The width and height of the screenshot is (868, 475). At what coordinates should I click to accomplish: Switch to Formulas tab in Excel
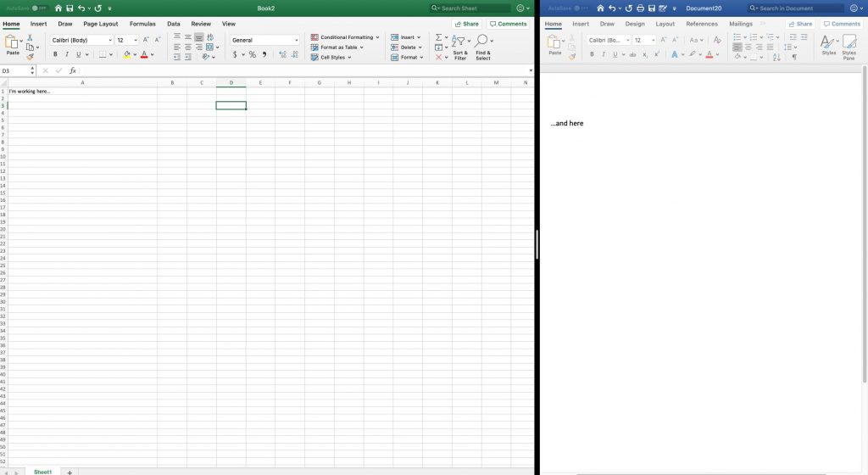click(x=142, y=24)
